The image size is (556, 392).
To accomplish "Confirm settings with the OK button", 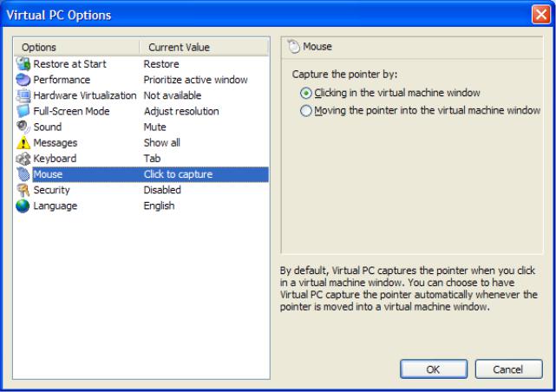I will coord(434,369).
